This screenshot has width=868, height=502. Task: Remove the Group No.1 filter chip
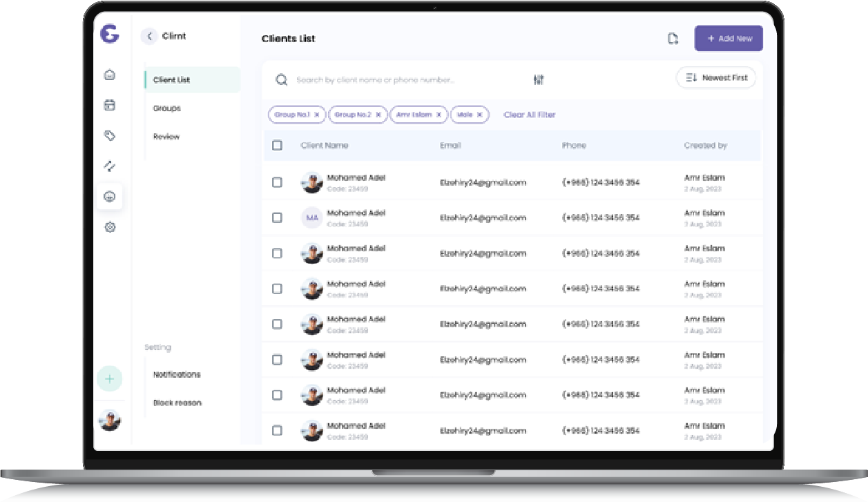click(317, 115)
